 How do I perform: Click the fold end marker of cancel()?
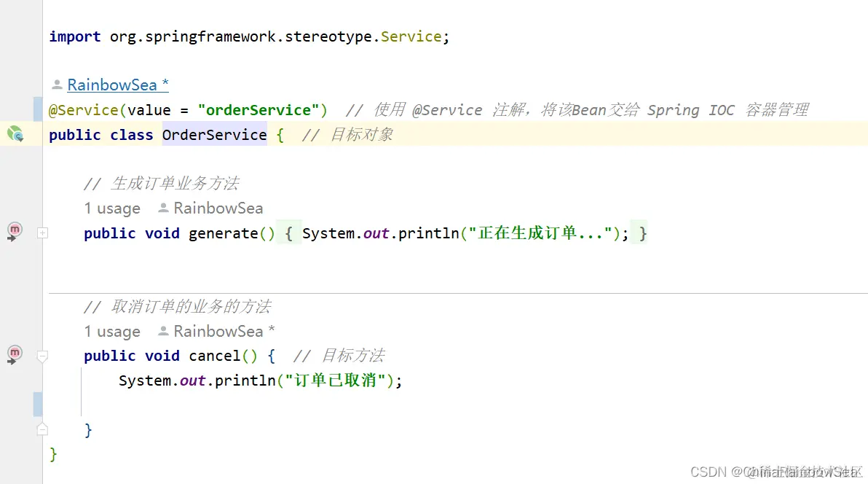(x=43, y=429)
